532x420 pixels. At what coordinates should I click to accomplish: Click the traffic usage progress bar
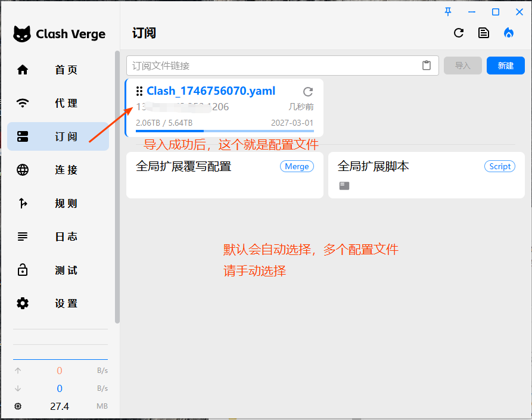(x=225, y=130)
